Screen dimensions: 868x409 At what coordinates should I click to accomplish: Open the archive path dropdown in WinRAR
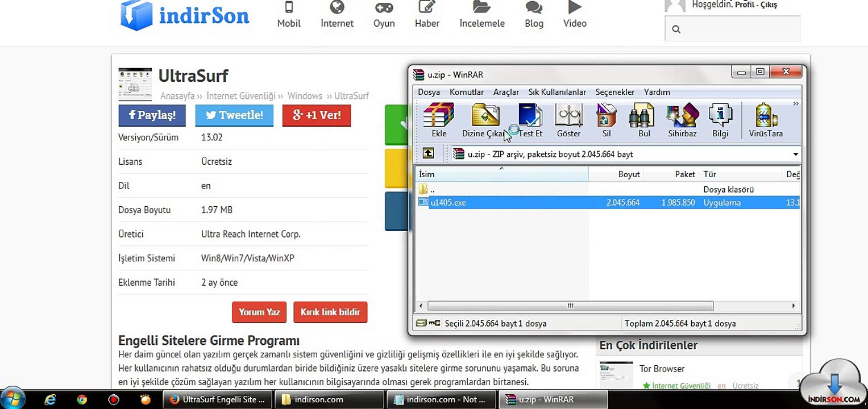click(795, 155)
